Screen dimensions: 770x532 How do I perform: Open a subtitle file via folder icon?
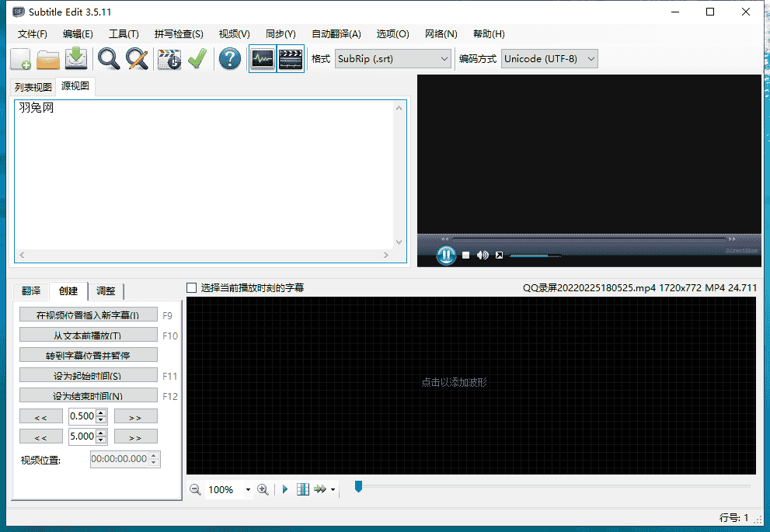coord(49,59)
